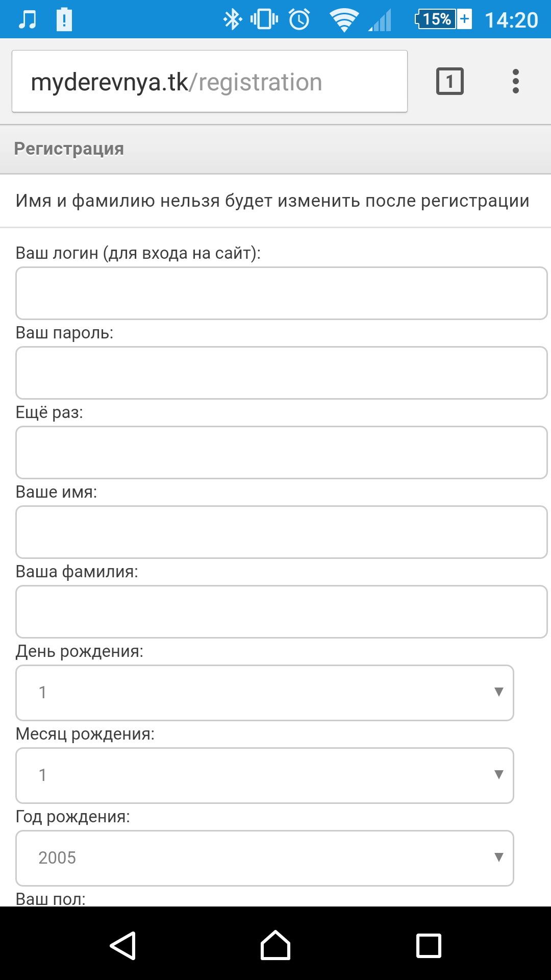551x980 pixels.
Task: Expand the День рождения dropdown
Action: click(x=264, y=693)
